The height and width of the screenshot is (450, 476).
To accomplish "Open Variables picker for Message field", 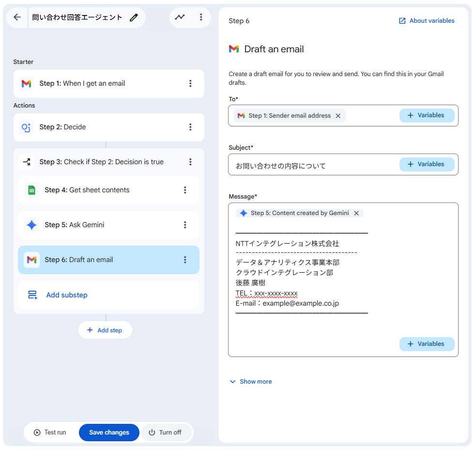I will tap(427, 344).
